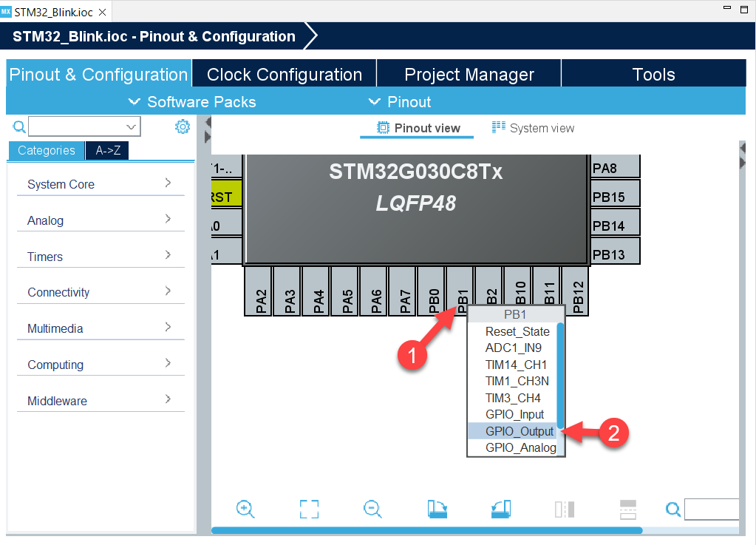Close the STM32_Blink.ioc editor tab

point(102,12)
